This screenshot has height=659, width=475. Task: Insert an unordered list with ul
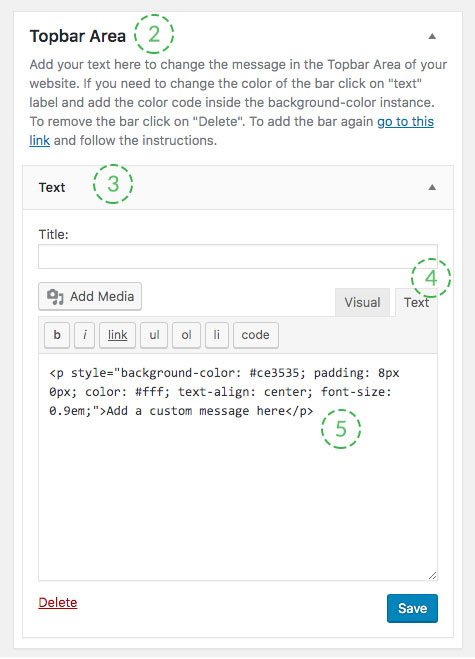coord(154,335)
